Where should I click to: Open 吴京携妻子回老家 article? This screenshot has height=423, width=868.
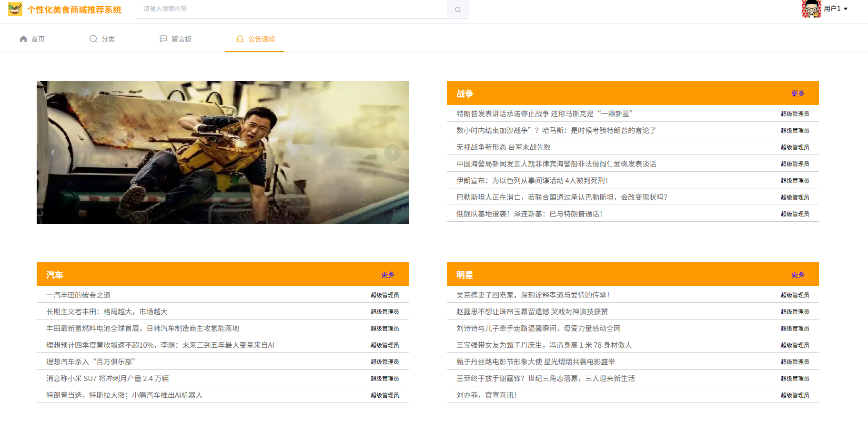(533, 295)
